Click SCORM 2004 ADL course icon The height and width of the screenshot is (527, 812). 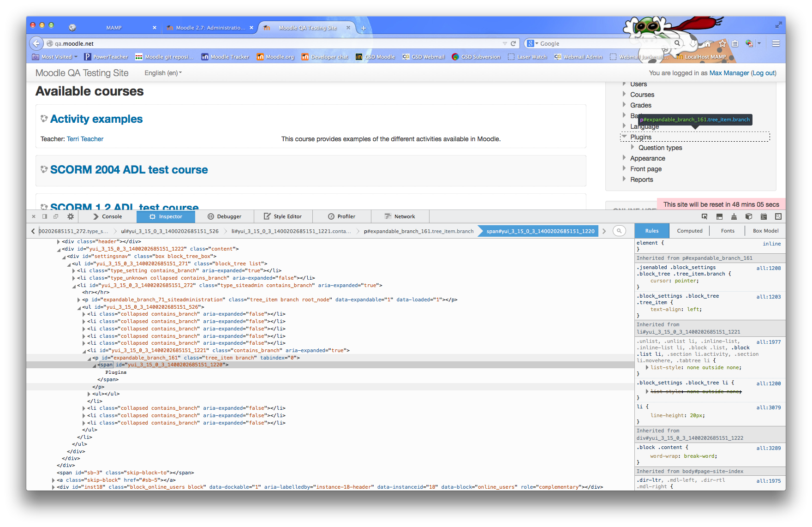point(44,169)
